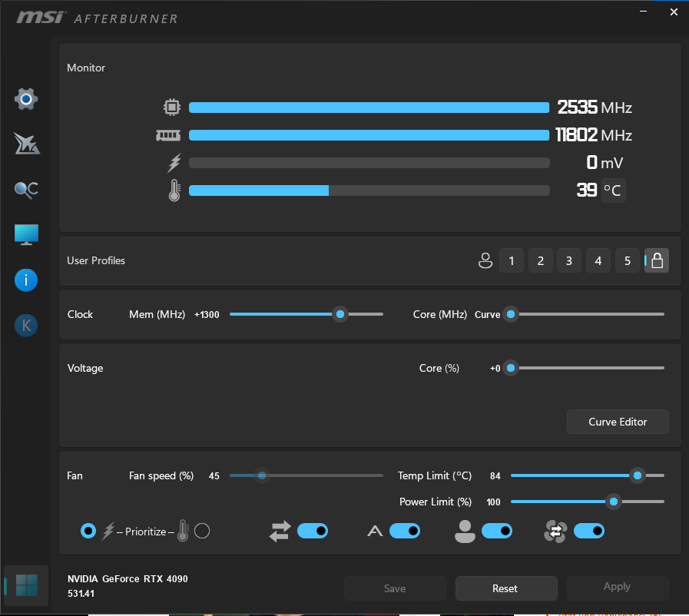Switch off the fan sync toggle

click(589, 531)
